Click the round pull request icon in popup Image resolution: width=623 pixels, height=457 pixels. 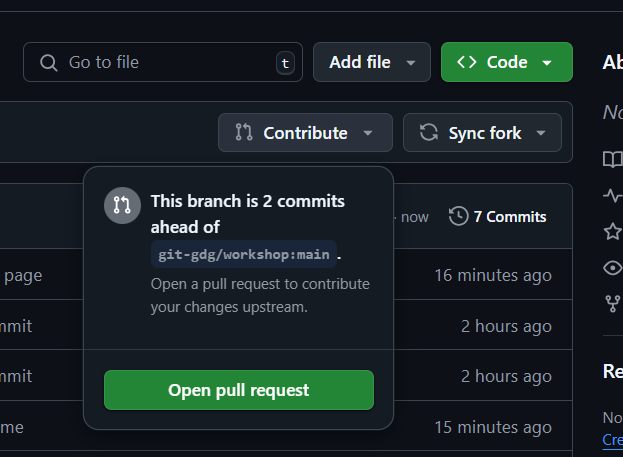click(122, 205)
